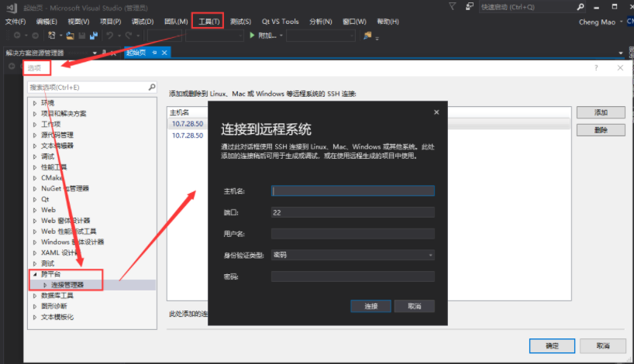Click the find in files toolbar icon

tap(367, 36)
